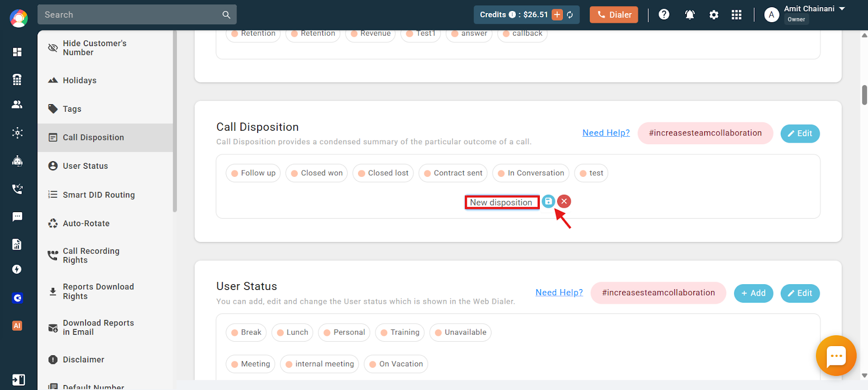The image size is (868, 390).
Task: Open the apps grid icon in header
Action: click(x=736, y=15)
